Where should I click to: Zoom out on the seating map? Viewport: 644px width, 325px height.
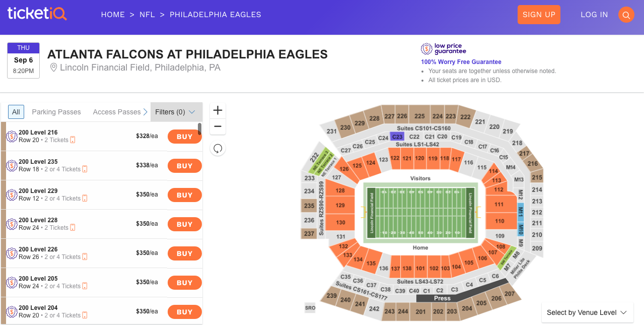click(218, 126)
